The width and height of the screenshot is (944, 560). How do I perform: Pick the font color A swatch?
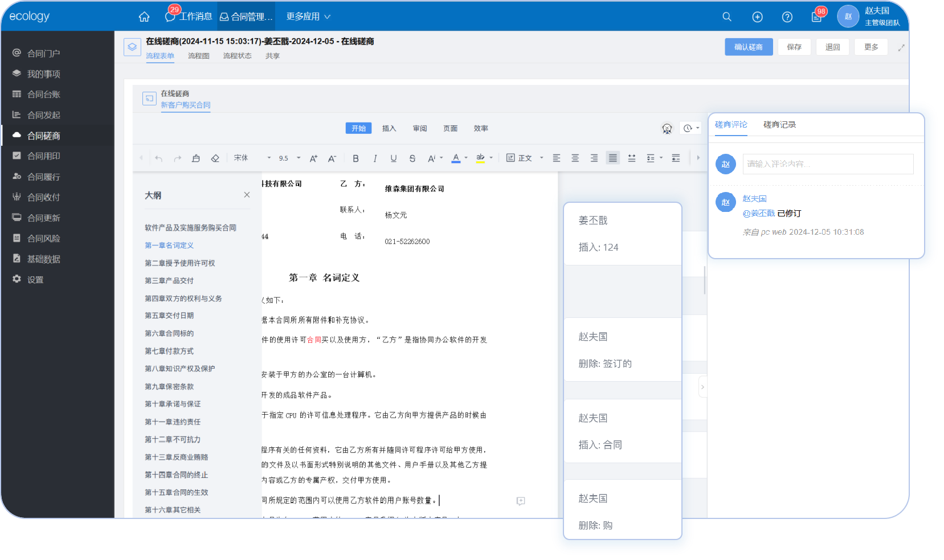coord(456,158)
